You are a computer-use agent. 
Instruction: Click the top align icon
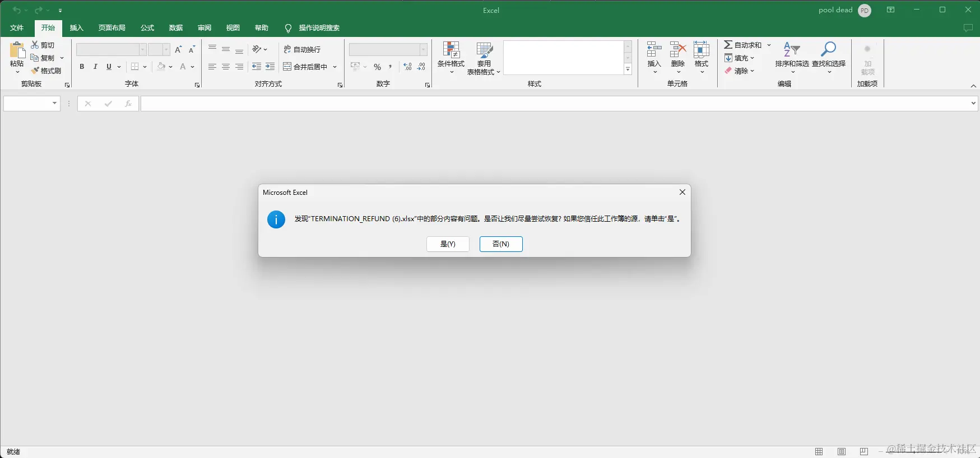212,49
